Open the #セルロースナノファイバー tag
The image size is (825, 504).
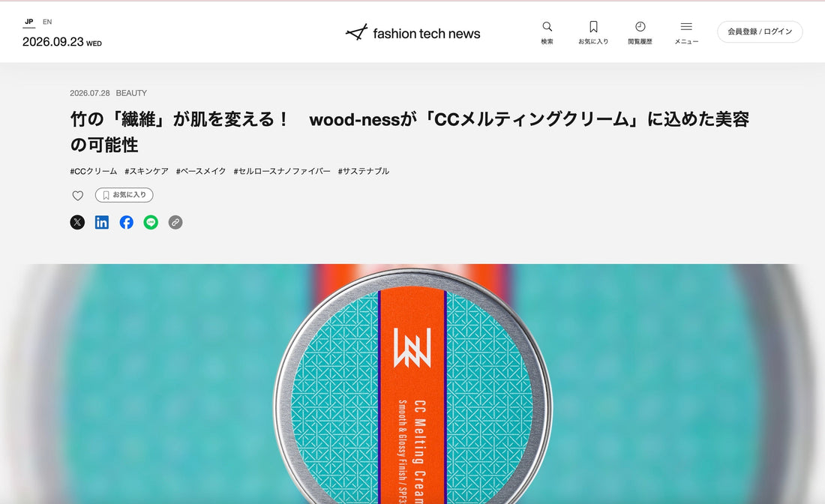[x=282, y=171]
